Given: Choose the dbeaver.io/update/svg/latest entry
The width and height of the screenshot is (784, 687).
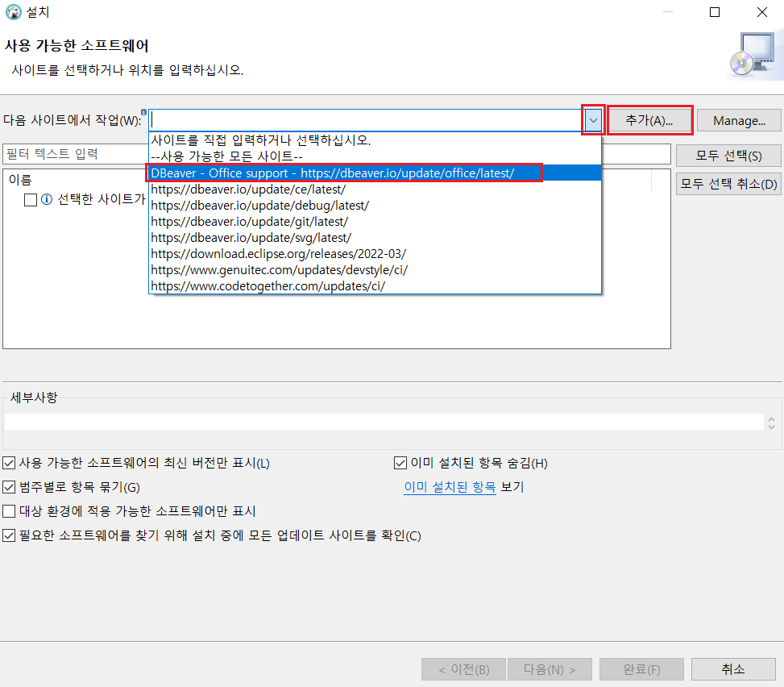Looking at the screenshot, I should click(251, 237).
